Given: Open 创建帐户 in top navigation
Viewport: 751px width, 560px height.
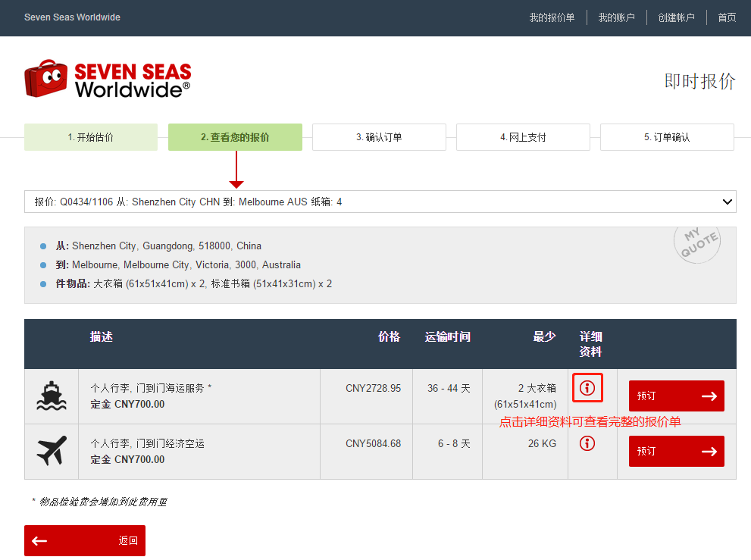Looking at the screenshot, I should [676, 17].
